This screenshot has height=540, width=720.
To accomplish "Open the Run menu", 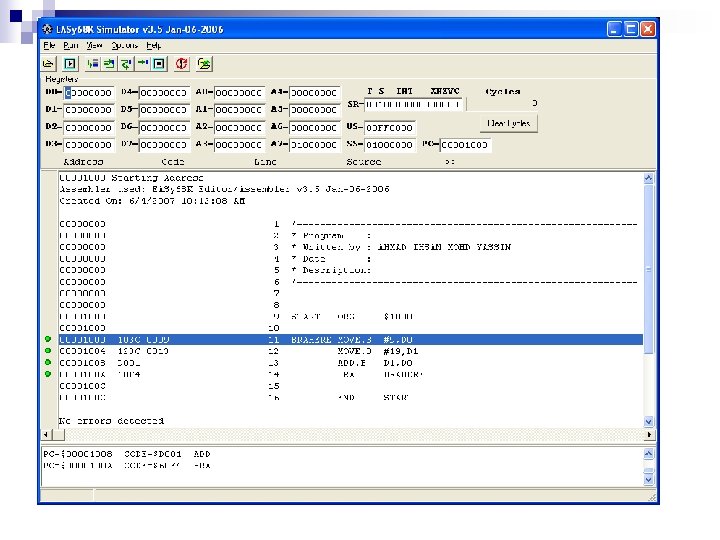I will coord(71,45).
